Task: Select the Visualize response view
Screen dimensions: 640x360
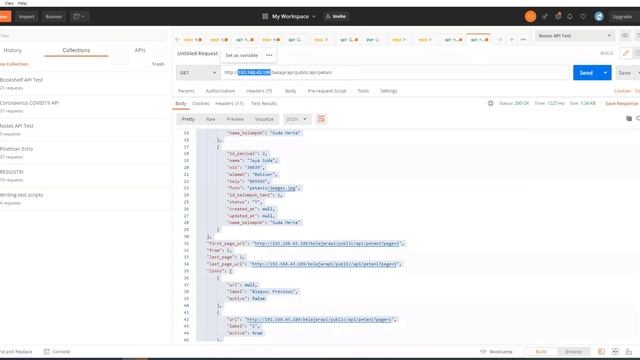Action: click(x=264, y=119)
